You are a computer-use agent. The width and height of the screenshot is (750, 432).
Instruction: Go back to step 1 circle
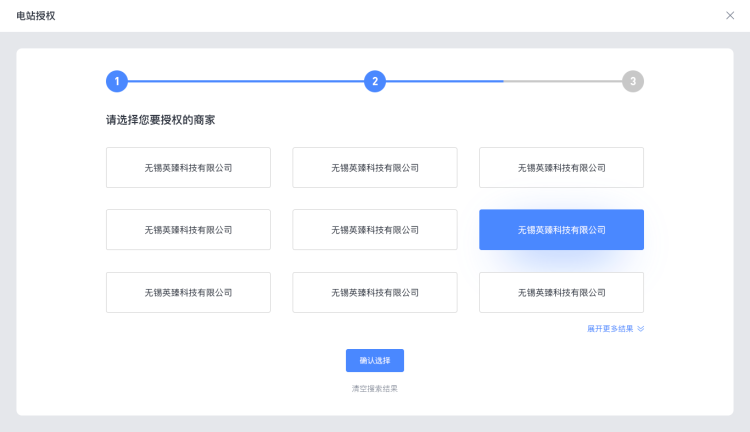coord(117,81)
